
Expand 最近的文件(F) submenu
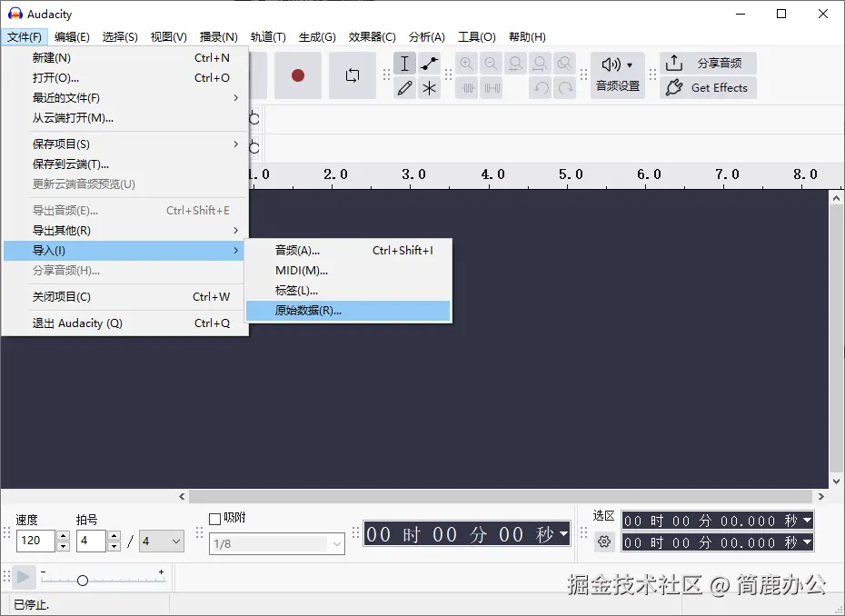click(125, 97)
